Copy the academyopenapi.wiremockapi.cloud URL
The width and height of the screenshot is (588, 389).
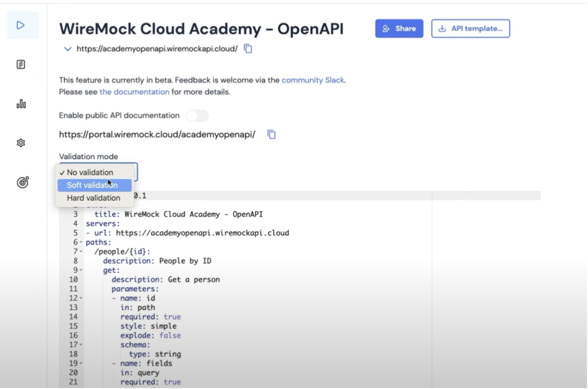click(248, 49)
